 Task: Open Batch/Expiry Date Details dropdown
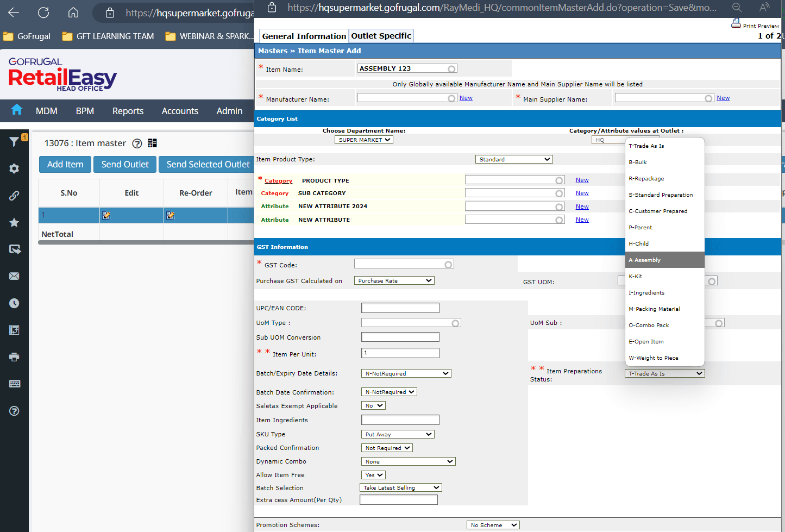(x=406, y=373)
